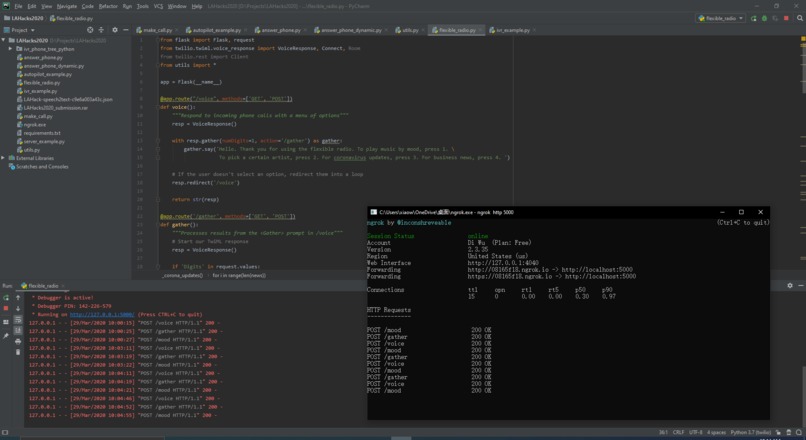
Task: Open the VCS menu
Action: (158, 6)
